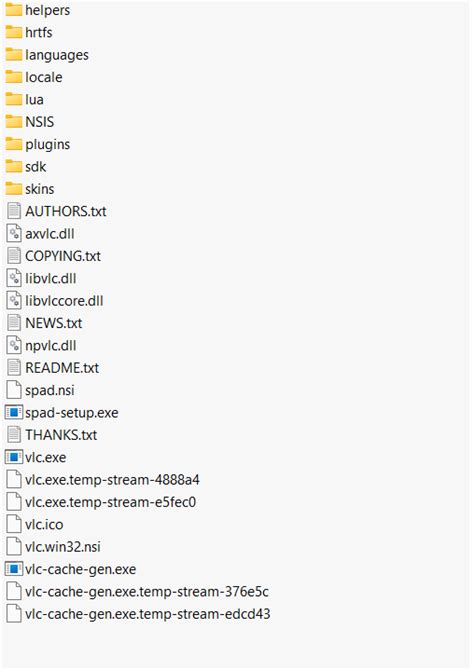The image size is (474, 670).
Task: Select the file name libvlc.dll
Action: tap(50, 278)
